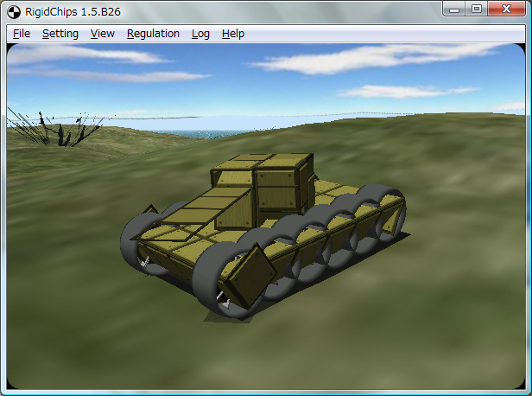The image size is (532, 396).
Task: Close the RigidChips window
Action: tap(507, 9)
